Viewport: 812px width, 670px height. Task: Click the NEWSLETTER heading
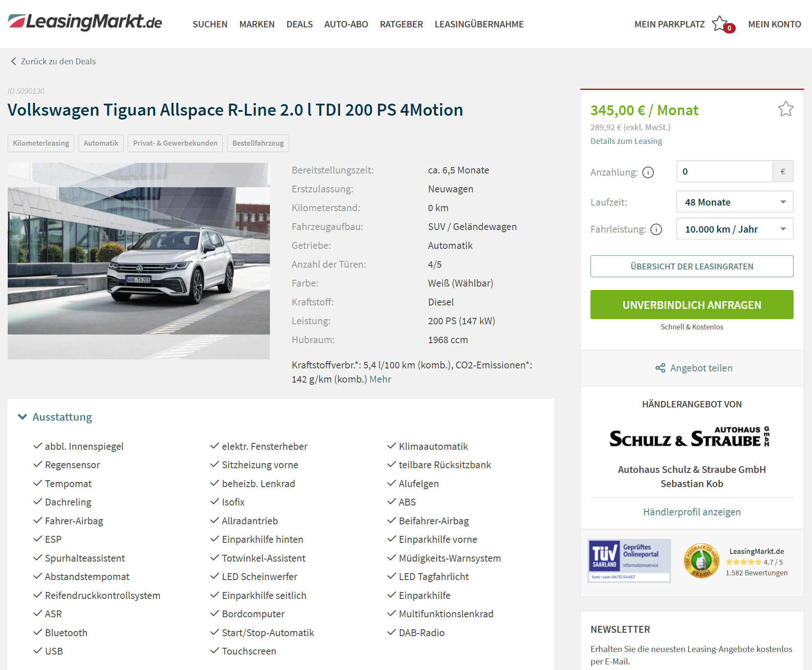(x=620, y=629)
